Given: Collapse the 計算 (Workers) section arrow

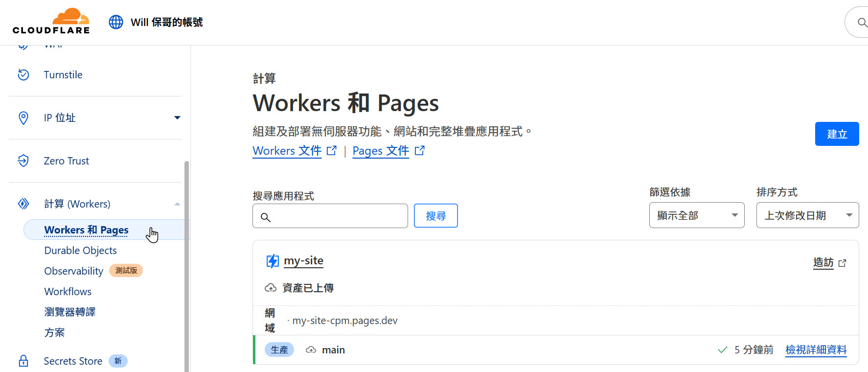Looking at the screenshot, I should (177, 204).
